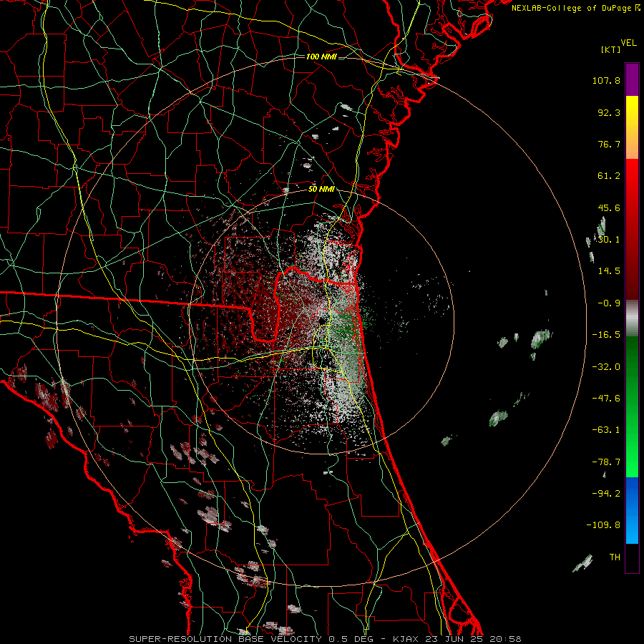644x644 pixels.
Task: Click the bright green segment of the color bar
Action: pos(632,406)
